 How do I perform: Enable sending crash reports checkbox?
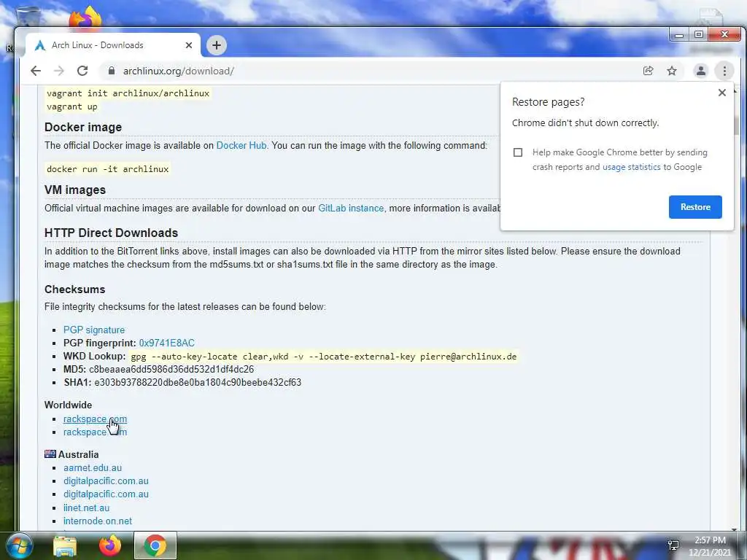tap(518, 152)
